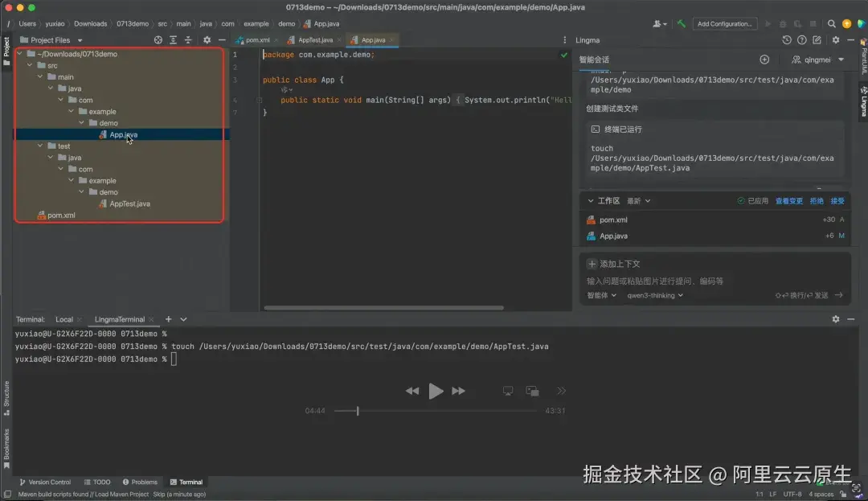Click the user account icon in top toolbar
This screenshot has width=868, height=501.
coord(659,24)
